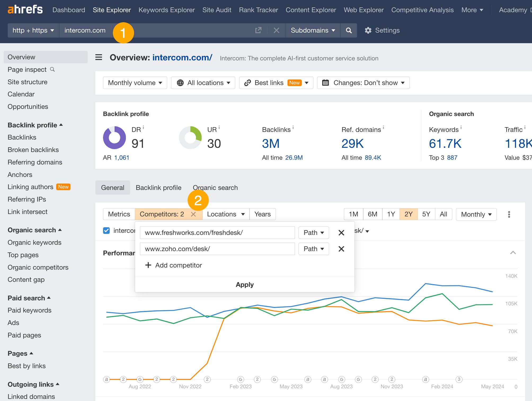The height and width of the screenshot is (401, 532).
Task: Open Settings gear icon
Action: click(368, 30)
